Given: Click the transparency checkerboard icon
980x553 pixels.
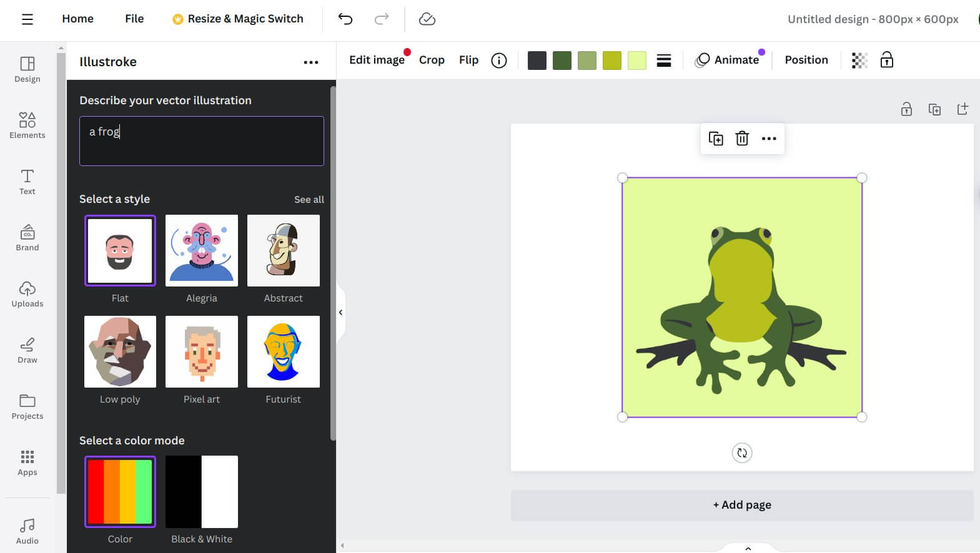Looking at the screenshot, I should 859,61.
